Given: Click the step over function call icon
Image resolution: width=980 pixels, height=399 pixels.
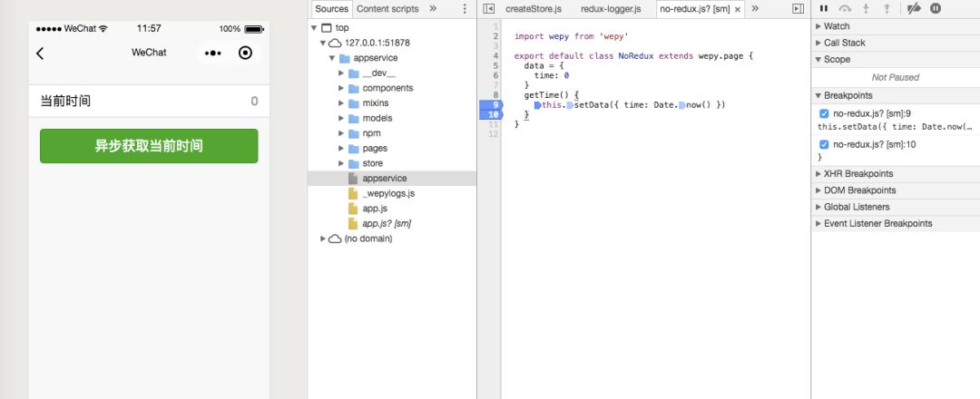Looking at the screenshot, I should tap(845, 9).
